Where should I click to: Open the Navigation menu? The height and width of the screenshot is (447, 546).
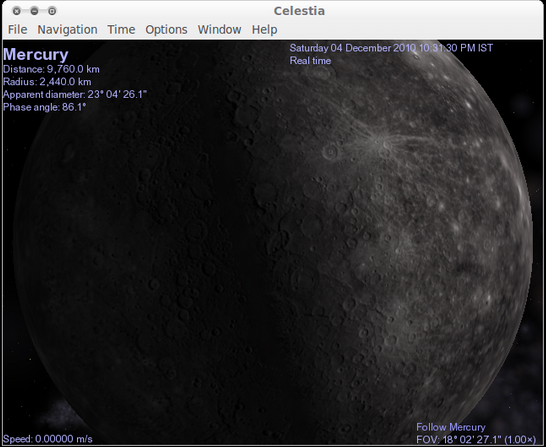click(x=67, y=30)
